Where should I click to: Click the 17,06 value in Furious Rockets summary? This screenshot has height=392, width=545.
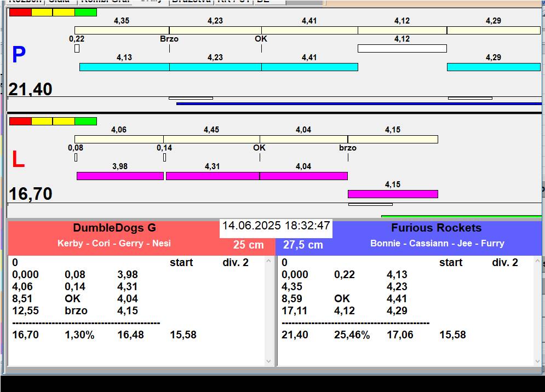point(400,335)
